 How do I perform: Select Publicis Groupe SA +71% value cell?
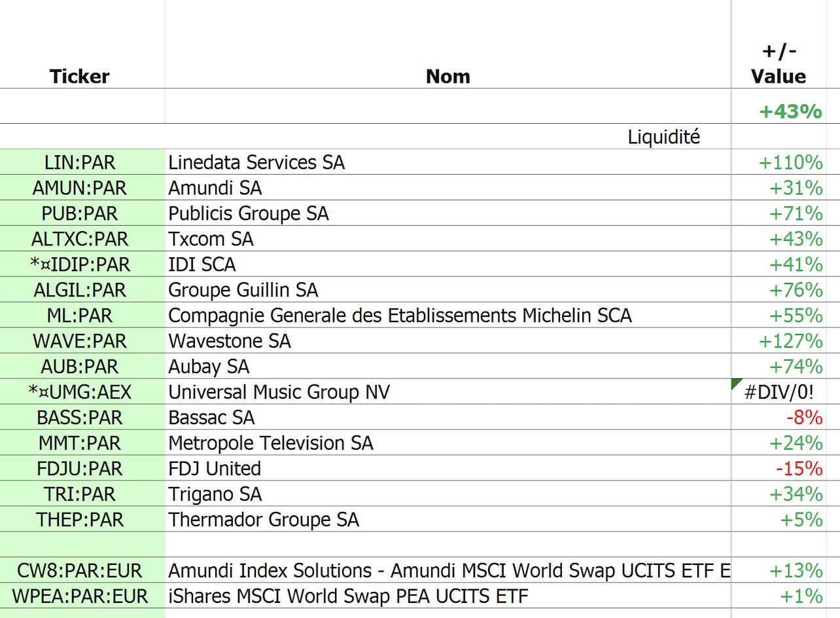point(796,213)
